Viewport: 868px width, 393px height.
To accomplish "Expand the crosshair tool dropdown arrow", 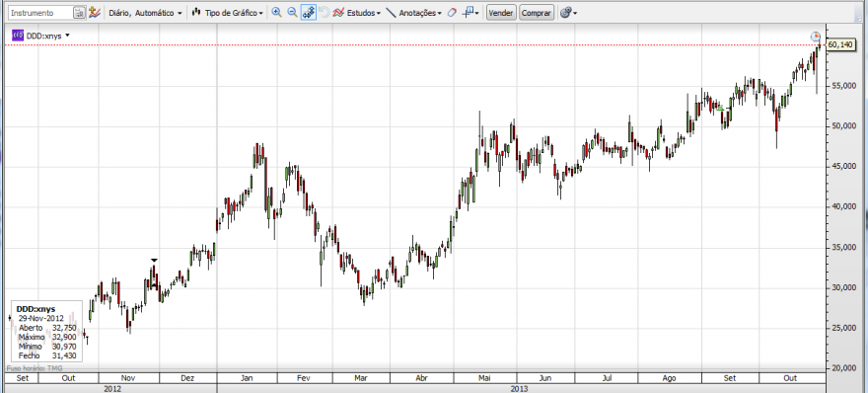I will 476,13.
